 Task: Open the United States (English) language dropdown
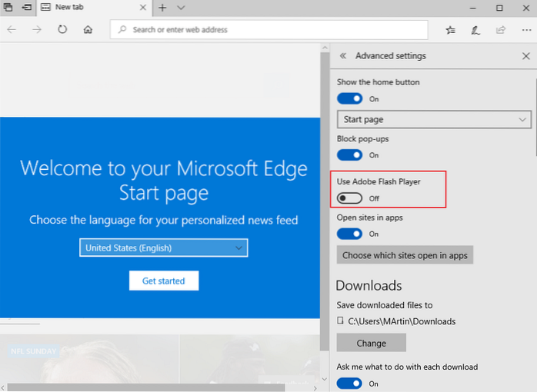click(x=164, y=247)
